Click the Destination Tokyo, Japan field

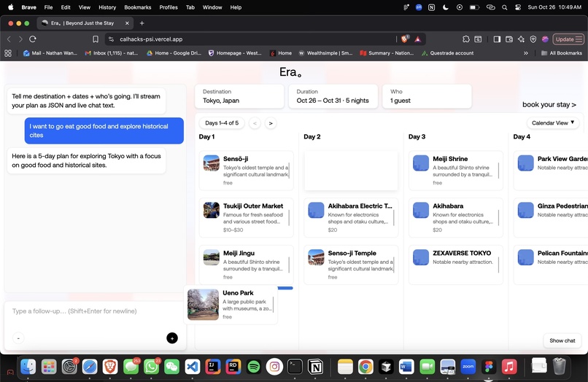(239, 96)
